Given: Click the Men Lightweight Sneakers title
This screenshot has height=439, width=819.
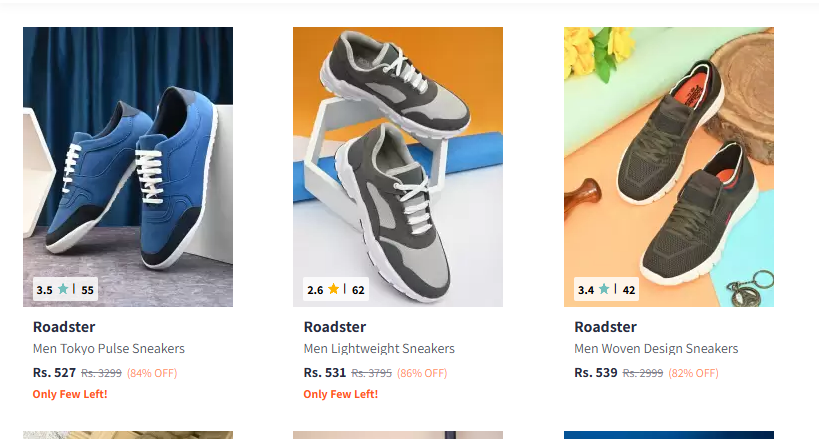Looking at the screenshot, I should [379, 349].
